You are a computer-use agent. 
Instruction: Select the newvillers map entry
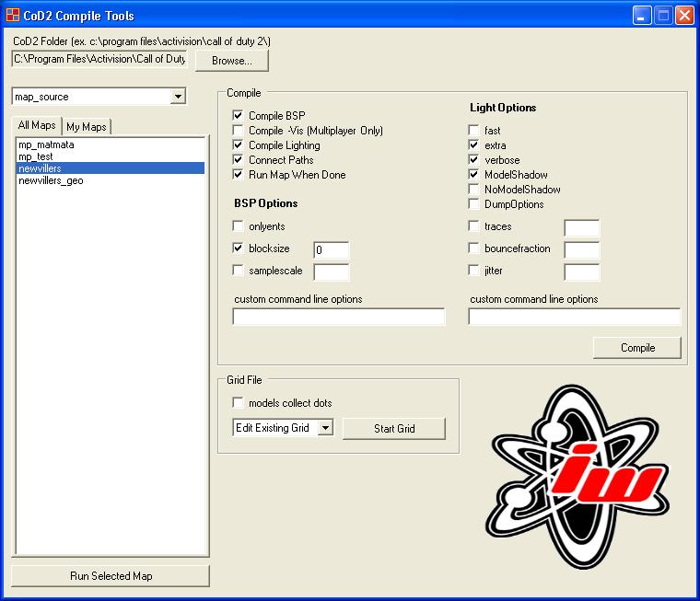coord(111,168)
